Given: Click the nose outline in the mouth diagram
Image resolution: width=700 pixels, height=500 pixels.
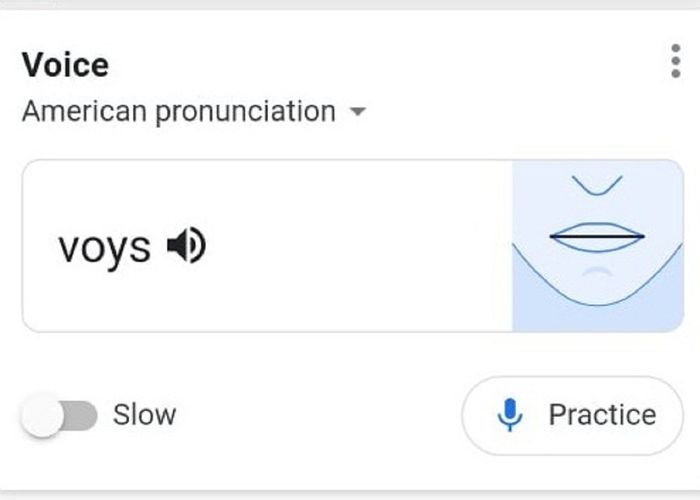Looking at the screenshot, I should coord(597,186).
